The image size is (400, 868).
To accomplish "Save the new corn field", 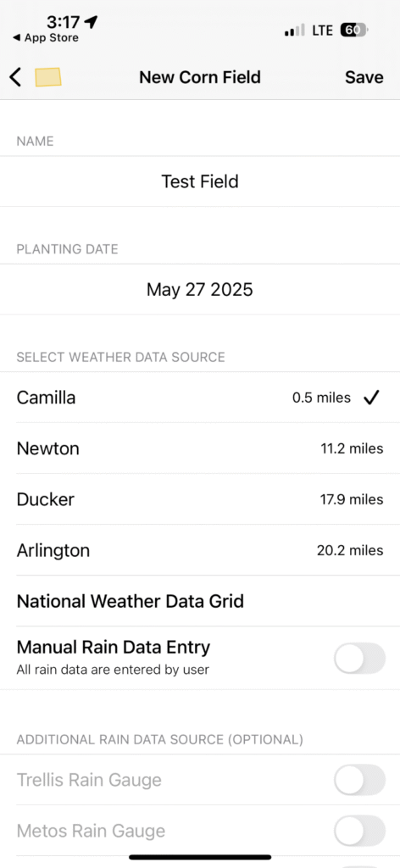I will click(x=364, y=77).
